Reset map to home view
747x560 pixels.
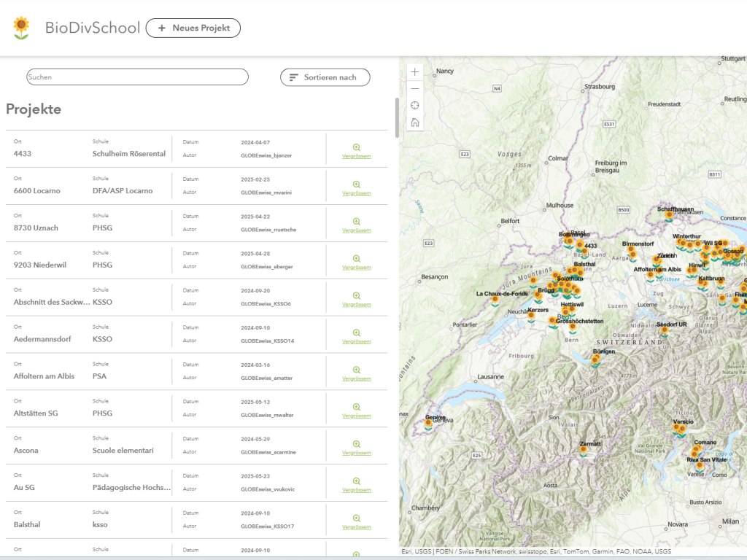[x=415, y=122]
